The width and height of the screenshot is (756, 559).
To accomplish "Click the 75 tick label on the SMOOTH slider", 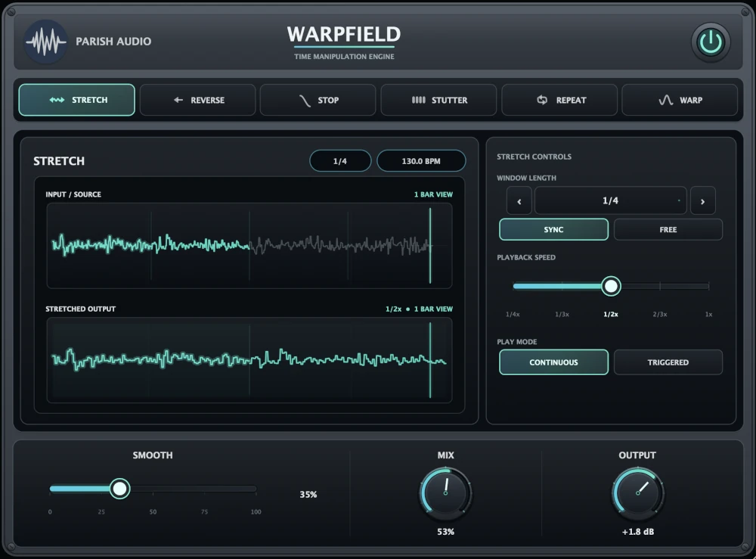I will coord(204,512).
